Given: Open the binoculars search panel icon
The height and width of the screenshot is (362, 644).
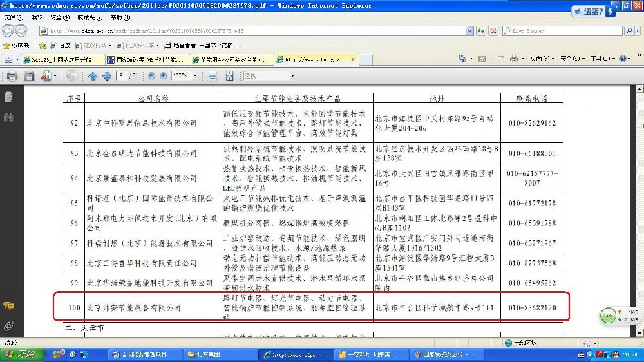Looking at the screenshot, I should (x=8, y=117).
